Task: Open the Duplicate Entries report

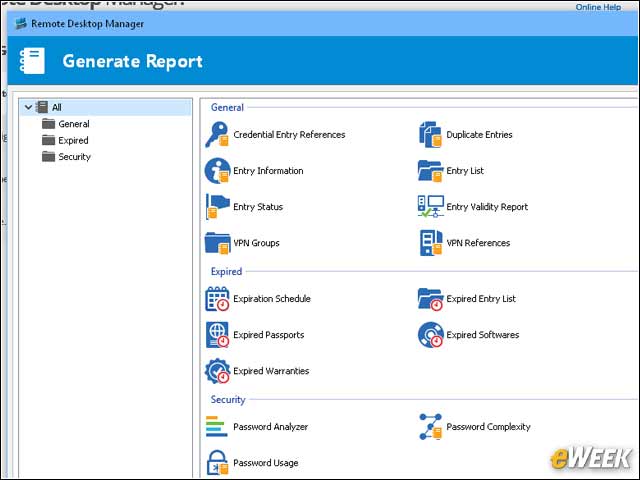Action: coord(479,135)
